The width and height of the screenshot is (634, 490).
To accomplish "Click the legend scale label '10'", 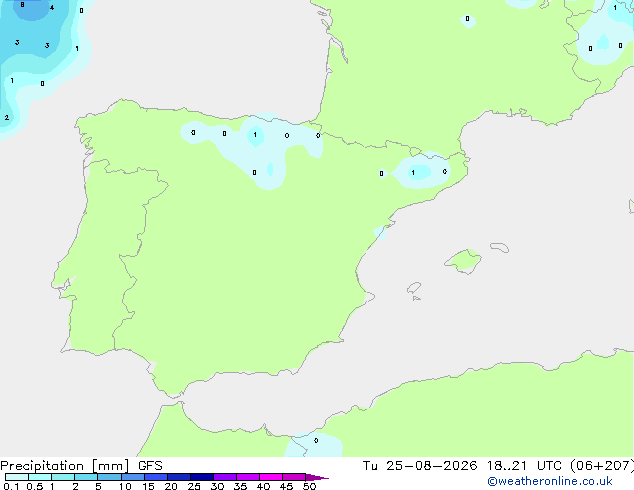I will click(125, 486).
